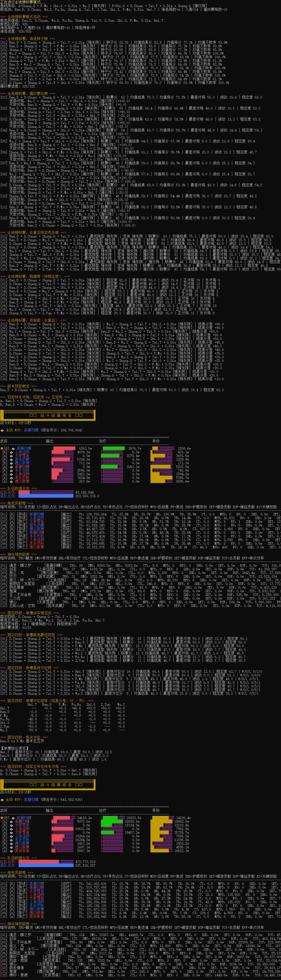Click the line '海选进度: 926/926'

16,32
